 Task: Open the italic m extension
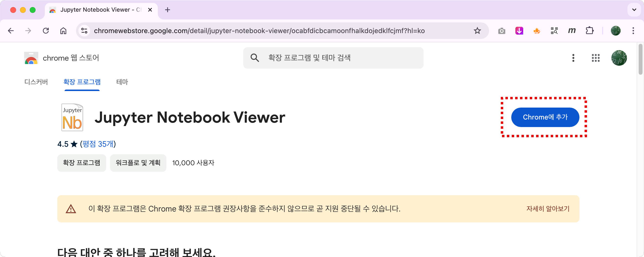pos(572,31)
